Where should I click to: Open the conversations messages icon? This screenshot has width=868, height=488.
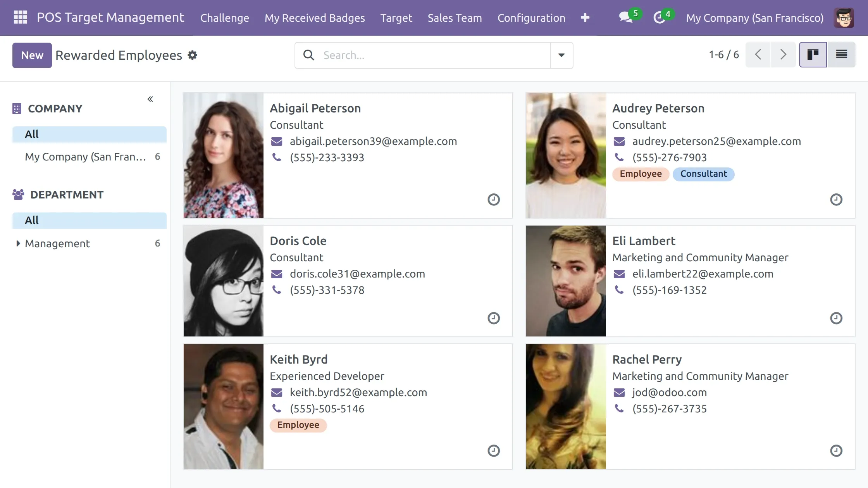pyautogui.click(x=625, y=17)
